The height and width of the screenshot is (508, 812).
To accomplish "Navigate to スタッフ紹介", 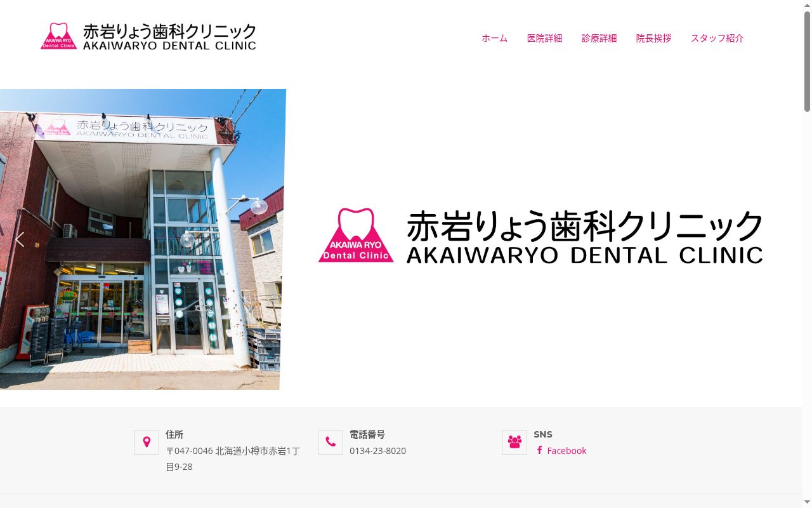I will pyautogui.click(x=717, y=38).
